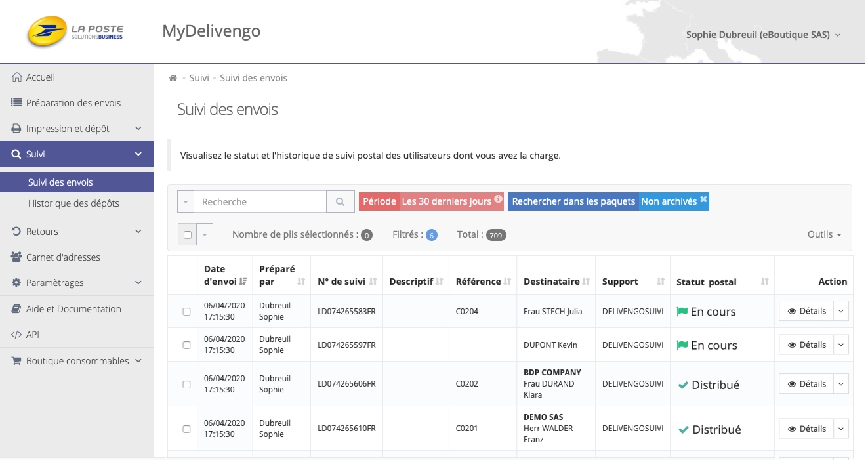The width and height of the screenshot is (868, 460).
Task: Open Préparation des envois
Action: click(77, 103)
